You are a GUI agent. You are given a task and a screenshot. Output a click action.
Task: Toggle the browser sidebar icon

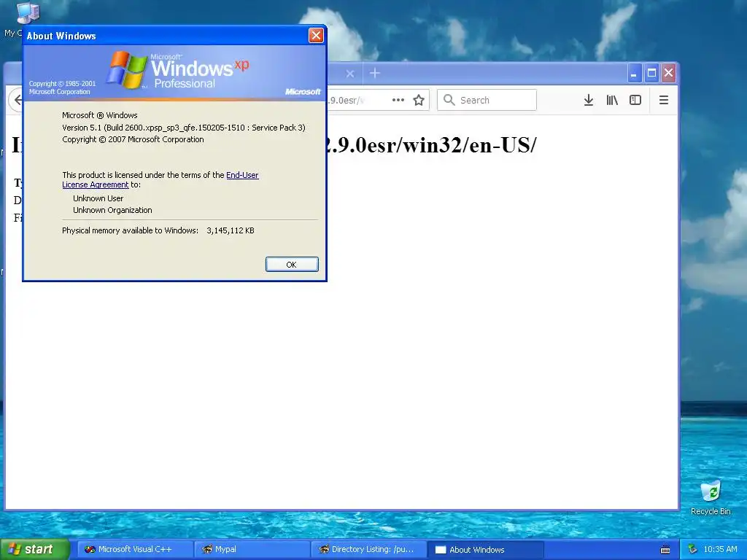[635, 100]
